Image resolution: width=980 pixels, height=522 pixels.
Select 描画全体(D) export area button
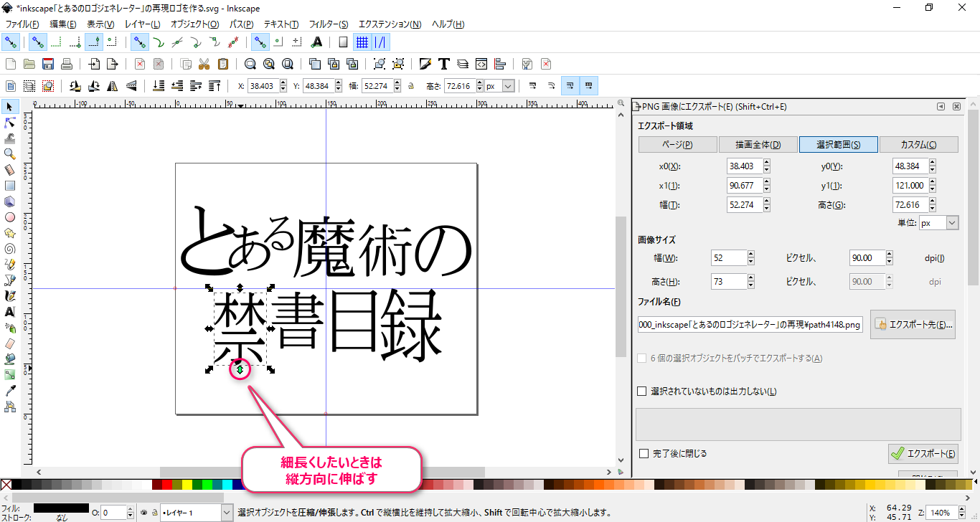point(758,144)
